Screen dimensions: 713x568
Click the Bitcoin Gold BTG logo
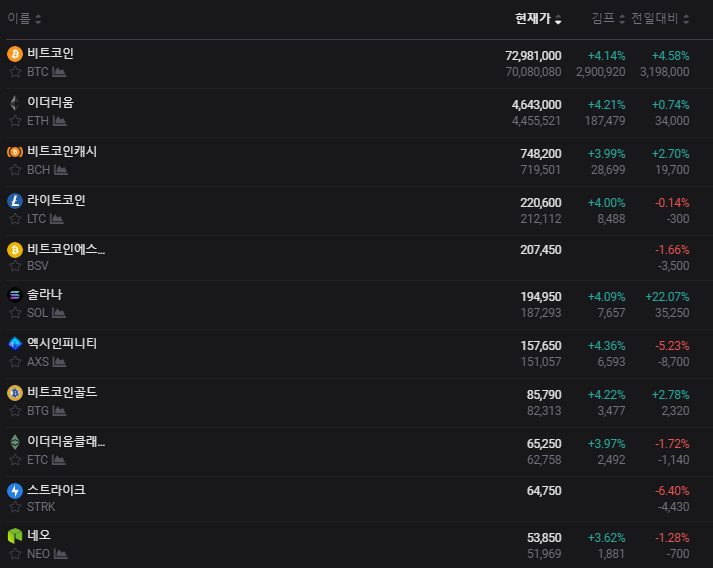pos(15,393)
